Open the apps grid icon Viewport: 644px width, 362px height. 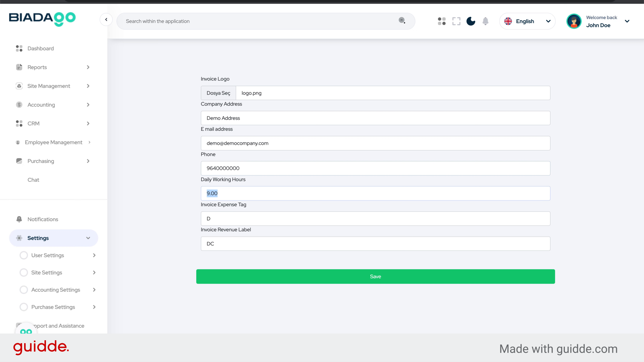pyautogui.click(x=442, y=21)
